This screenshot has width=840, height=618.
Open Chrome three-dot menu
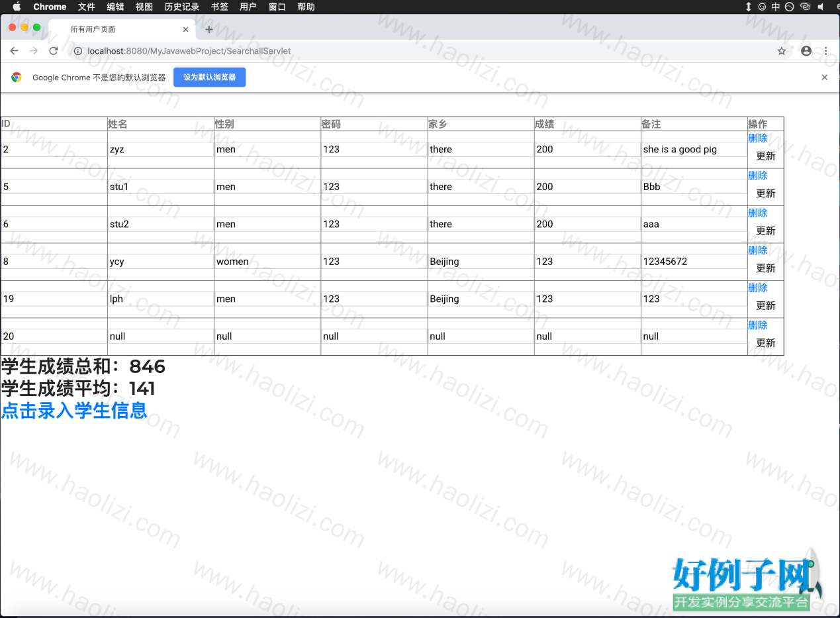pos(825,51)
